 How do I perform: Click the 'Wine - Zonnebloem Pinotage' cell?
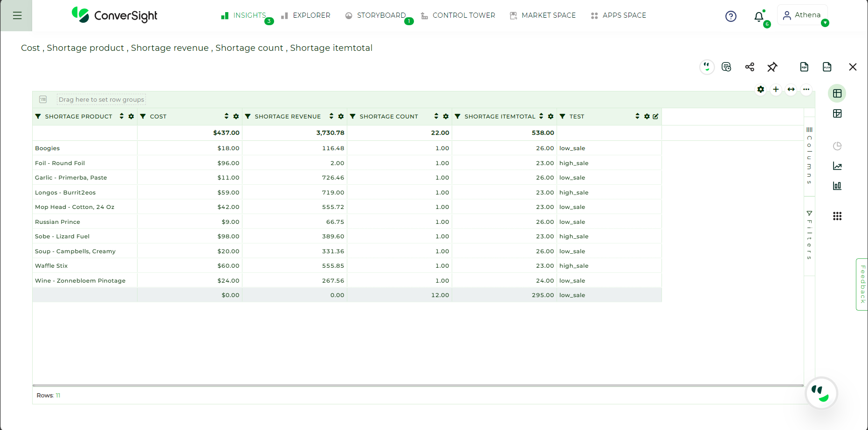[85, 281]
